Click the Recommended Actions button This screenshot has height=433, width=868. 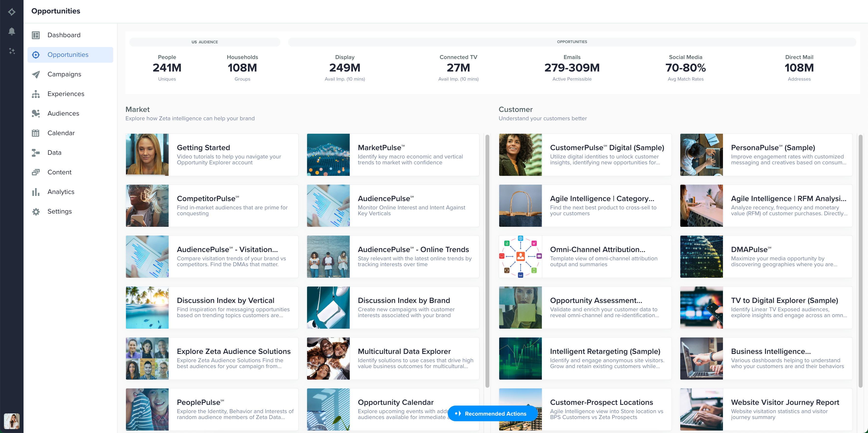(x=492, y=413)
